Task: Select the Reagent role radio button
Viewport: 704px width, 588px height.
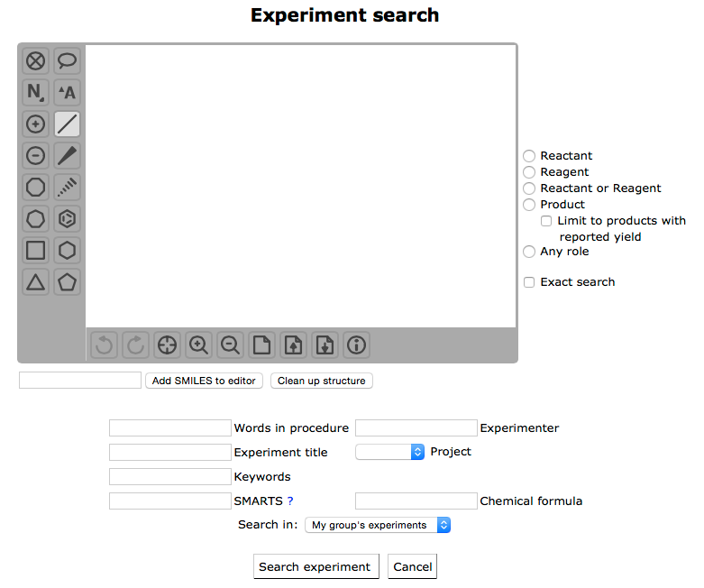Action: point(529,172)
